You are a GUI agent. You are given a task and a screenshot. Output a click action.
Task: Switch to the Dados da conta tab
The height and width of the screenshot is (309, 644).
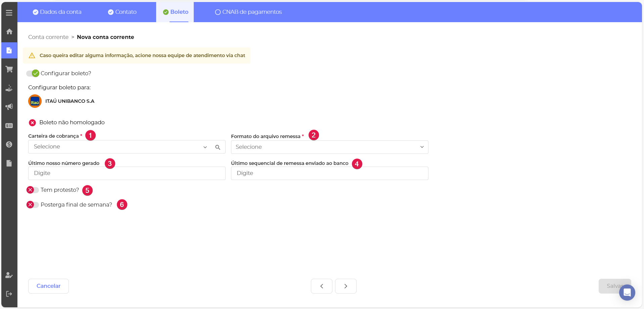point(57,12)
